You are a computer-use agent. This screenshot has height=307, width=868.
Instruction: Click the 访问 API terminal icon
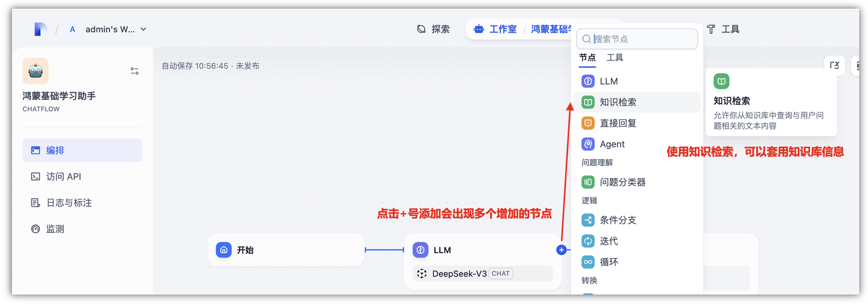tap(36, 177)
